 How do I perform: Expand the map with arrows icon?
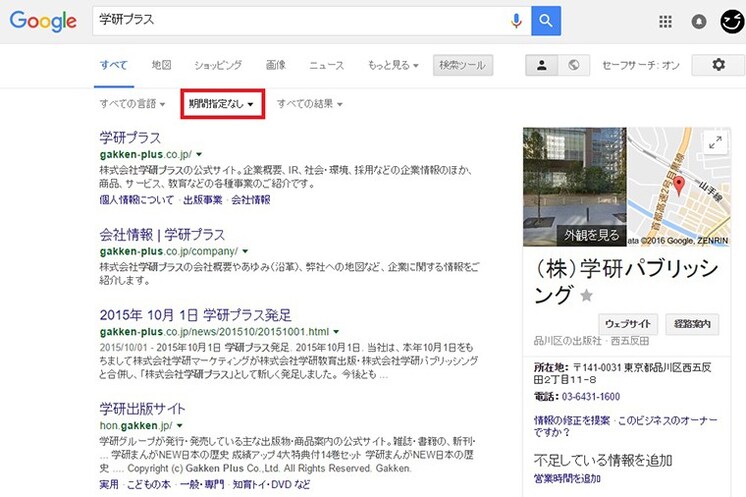click(x=715, y=142)
